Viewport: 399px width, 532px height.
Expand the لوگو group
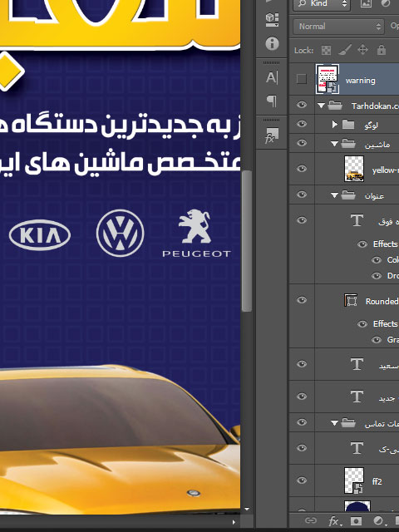[x=334, y=125]
